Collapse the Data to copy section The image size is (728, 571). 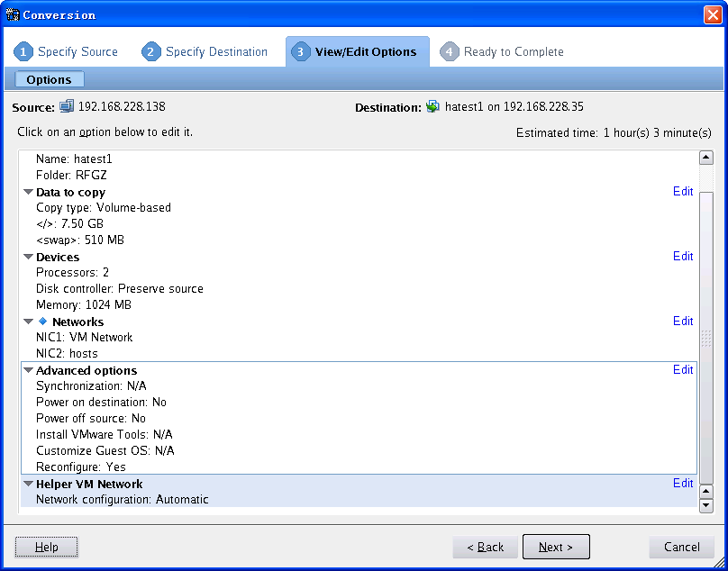tap(28, 193)
